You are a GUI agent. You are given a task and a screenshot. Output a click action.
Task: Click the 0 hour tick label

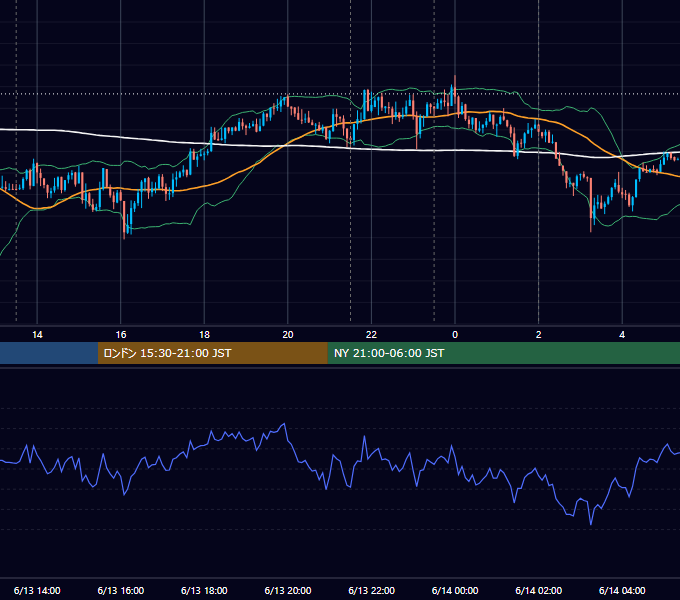point(455,335)
